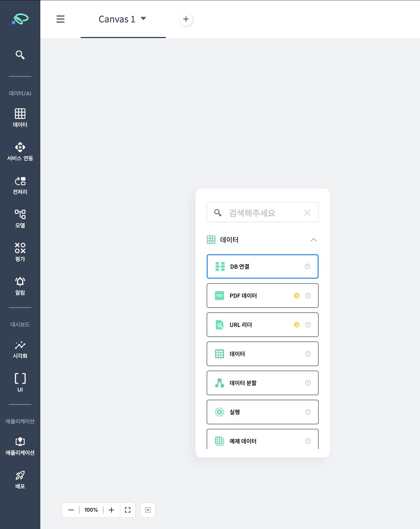
Task: Toggle the minimap button at bottom
Action: (x=148, y=510)
